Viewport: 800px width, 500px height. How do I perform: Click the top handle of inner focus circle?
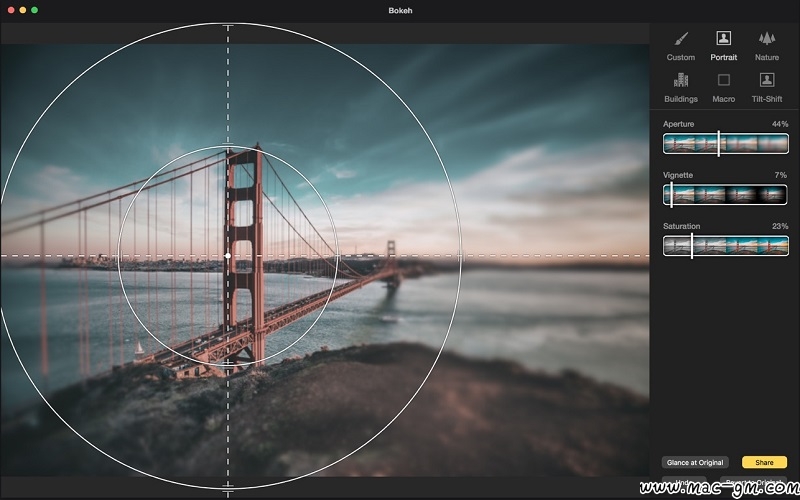pyautogui.click(x=228, y=146)
